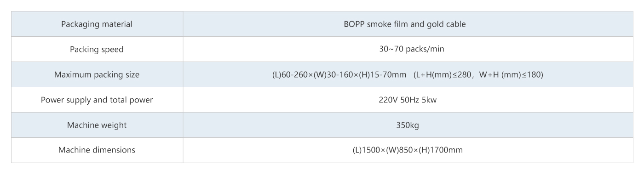Click the 50Hz text in the power row
Viewport: 644px width, 175px height.
pyautogui.click(x=409, y=100)
